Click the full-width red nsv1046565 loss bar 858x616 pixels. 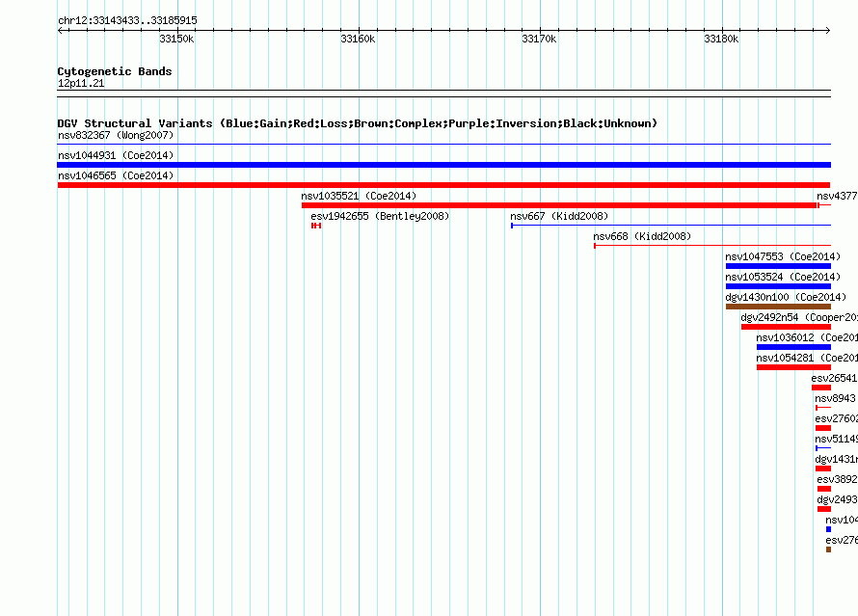tap(443, 185)
